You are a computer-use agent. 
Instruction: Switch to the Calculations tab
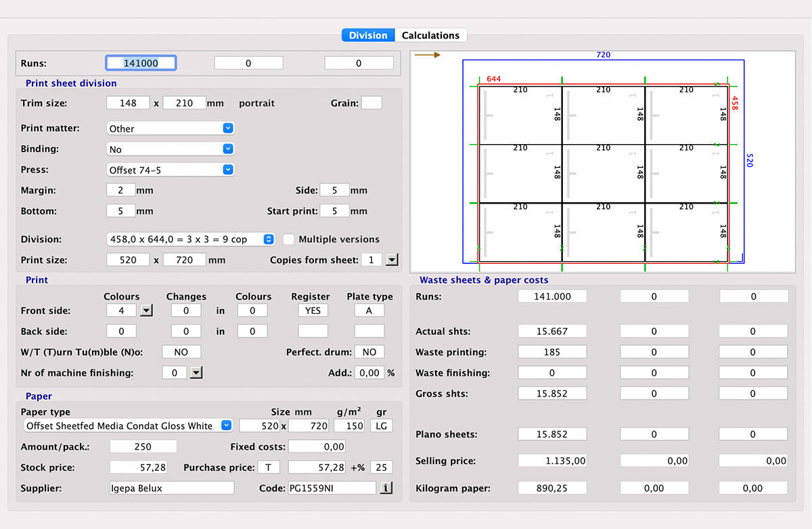(x=430, y=35)
